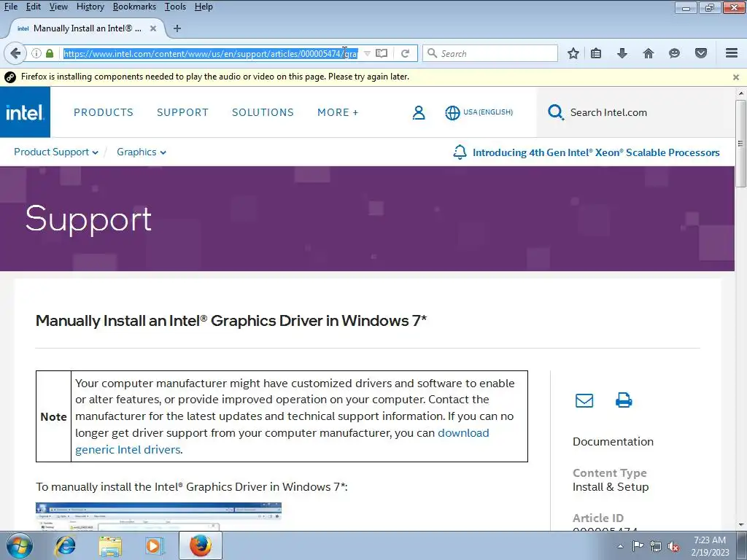The height and width of the screenshot is (560, 747).
Task: Click the Intel logo
Action: [25, 112]
